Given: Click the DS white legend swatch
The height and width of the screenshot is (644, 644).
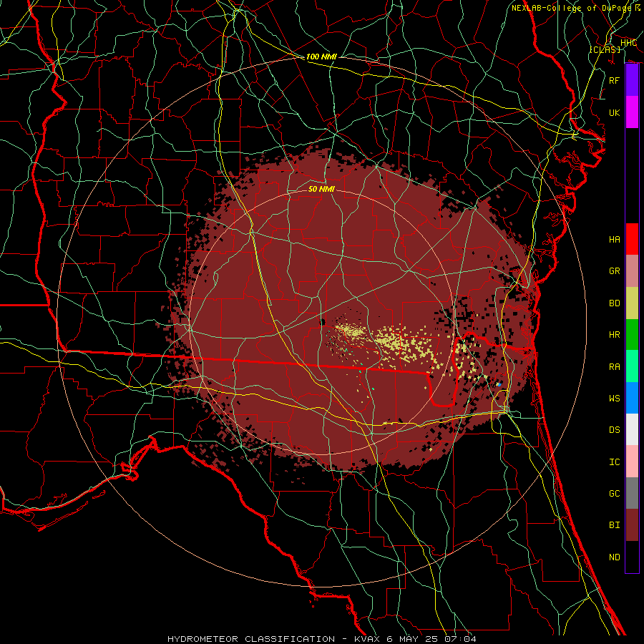Looking at the screenshot, I should pyautogui.click(x=632, y=429).
